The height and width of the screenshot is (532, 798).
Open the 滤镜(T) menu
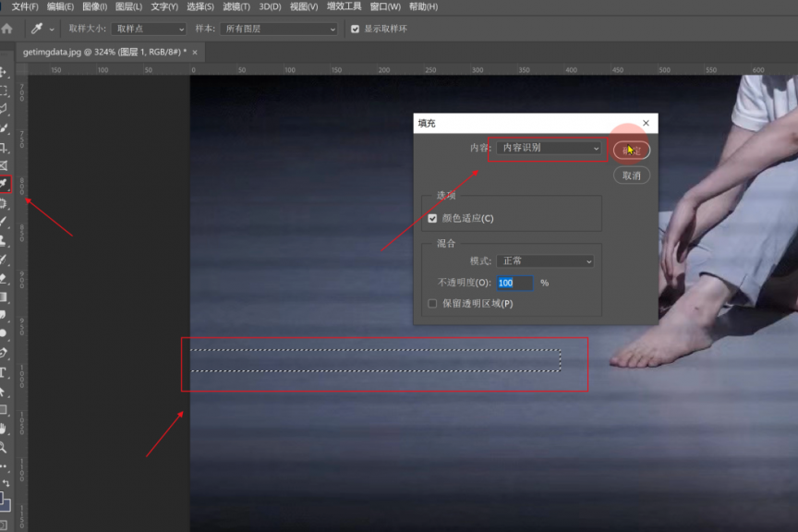tap(236, 6)
